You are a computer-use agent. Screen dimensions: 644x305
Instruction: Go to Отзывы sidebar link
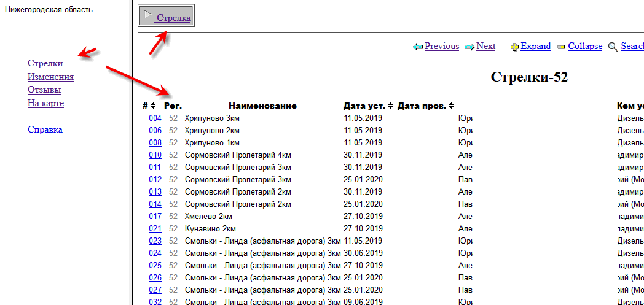coord(44,90)
